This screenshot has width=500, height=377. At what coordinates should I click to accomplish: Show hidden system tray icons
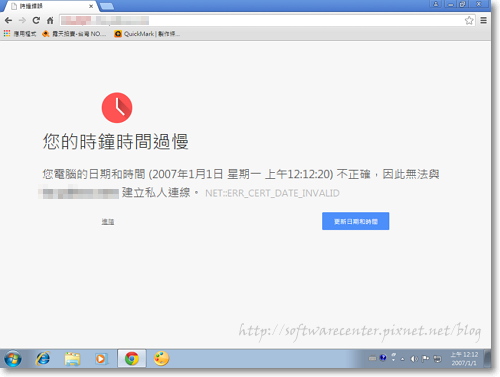(403, 359)
